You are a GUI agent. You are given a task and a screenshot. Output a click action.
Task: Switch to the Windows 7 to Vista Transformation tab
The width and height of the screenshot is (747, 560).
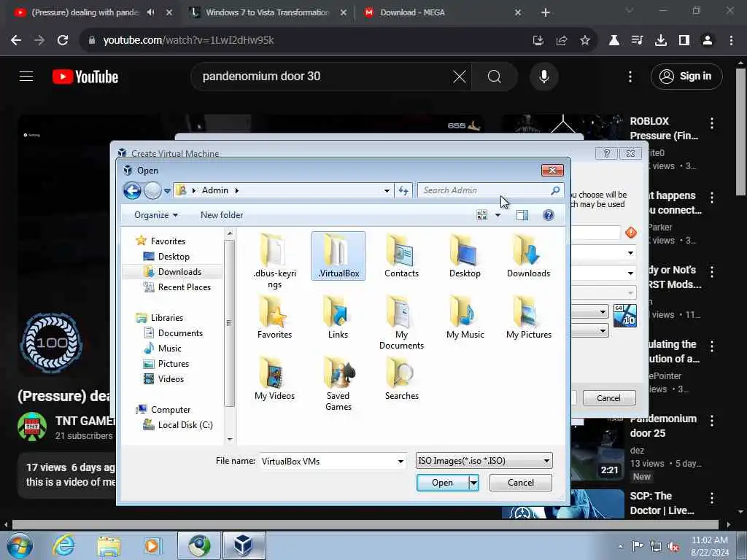pos(267,12)
